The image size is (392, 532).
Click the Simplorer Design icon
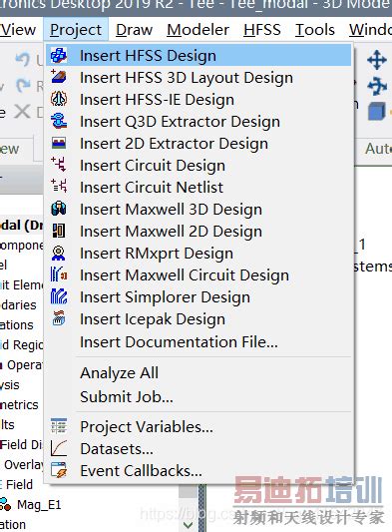point(59,296)
